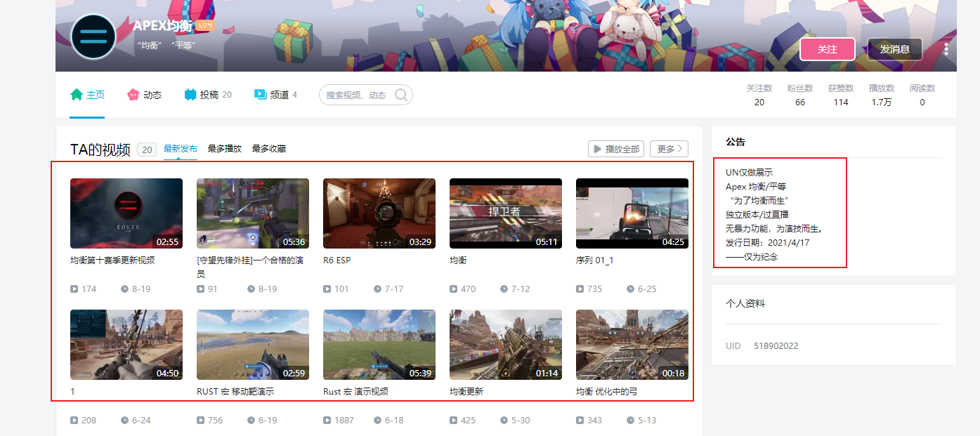Sort videos by 最新发布
This screenshot has height=436, width=980.
[181, 149]
